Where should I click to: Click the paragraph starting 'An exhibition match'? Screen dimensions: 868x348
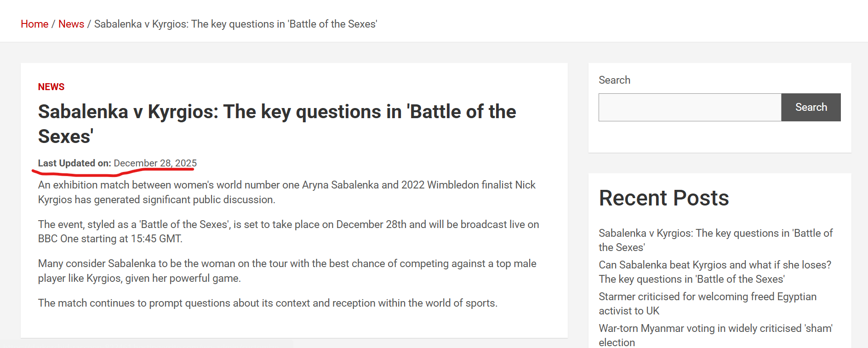pyautogui.click(x=286, y=192)
